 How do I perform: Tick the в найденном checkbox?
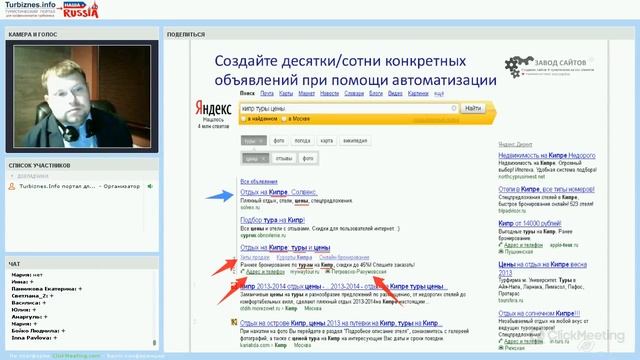(244, 119)
